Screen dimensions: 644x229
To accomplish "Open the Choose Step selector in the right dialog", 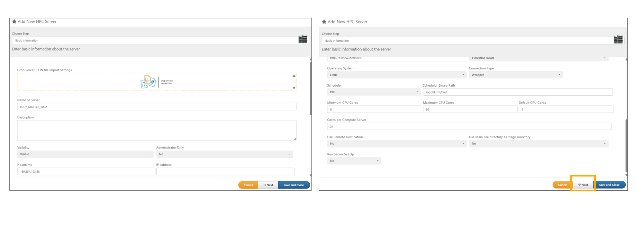I will point(467,41).
